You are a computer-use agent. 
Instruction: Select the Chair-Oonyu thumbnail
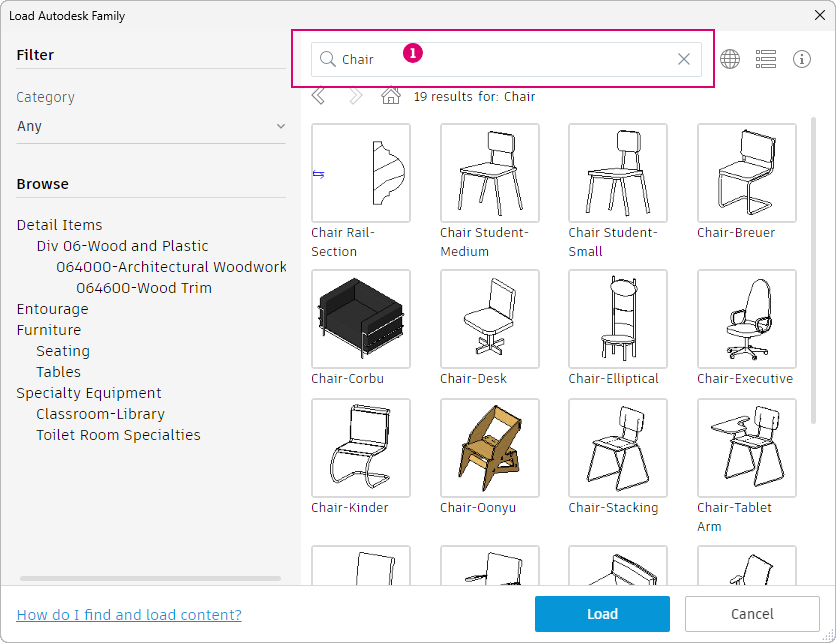pos(489,448)
